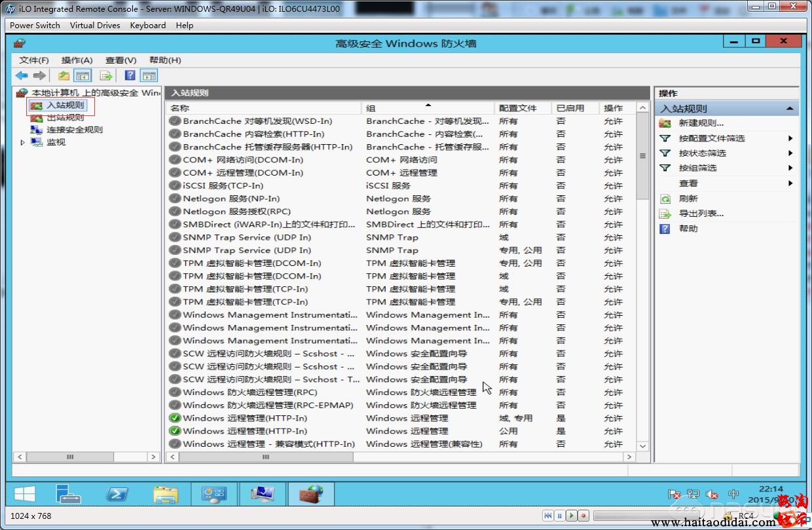Click the Windows Start button
This screenshot has height=530, width=812.
coord(25,494)
